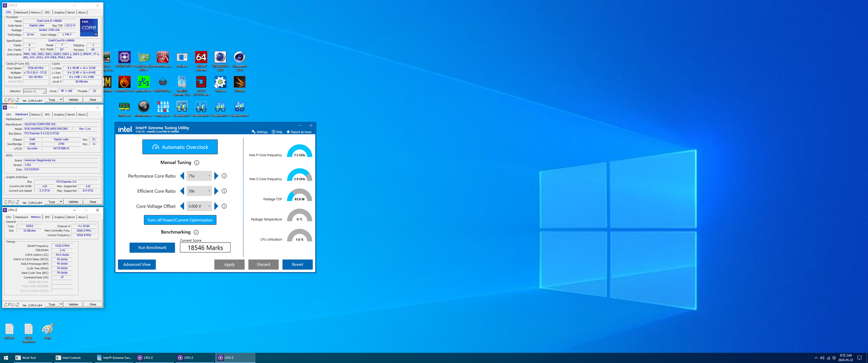
Task: Launch 3DMark desktop shortcut
Action: tap(240, 84)
